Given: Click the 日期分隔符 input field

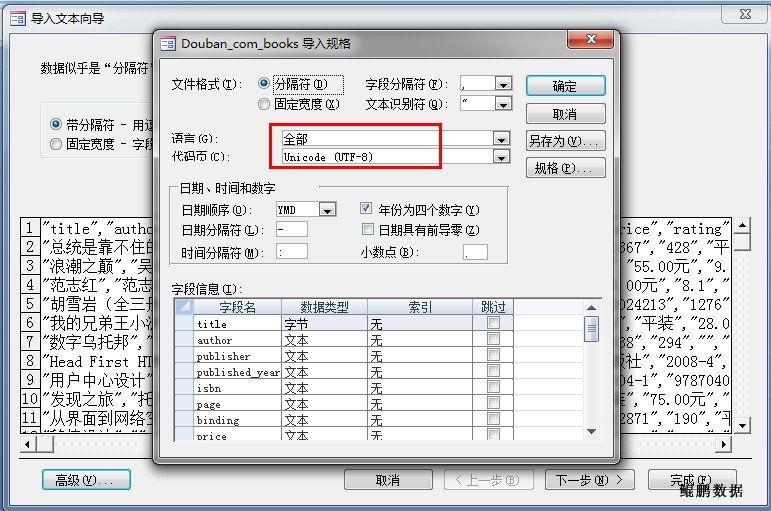Looking at the screenshot, I should [x=292, y=229].
